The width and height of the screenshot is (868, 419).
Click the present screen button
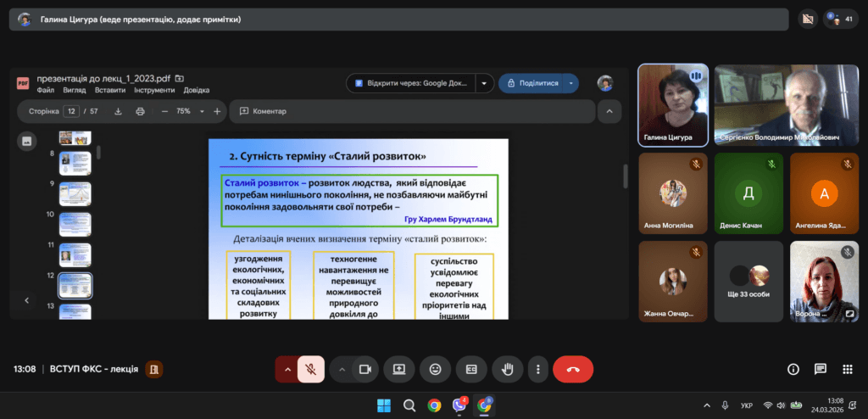pos(398,369)
